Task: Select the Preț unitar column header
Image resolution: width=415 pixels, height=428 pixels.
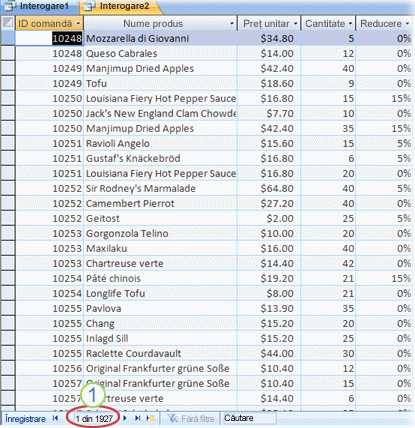Action: tap(269, 23)
